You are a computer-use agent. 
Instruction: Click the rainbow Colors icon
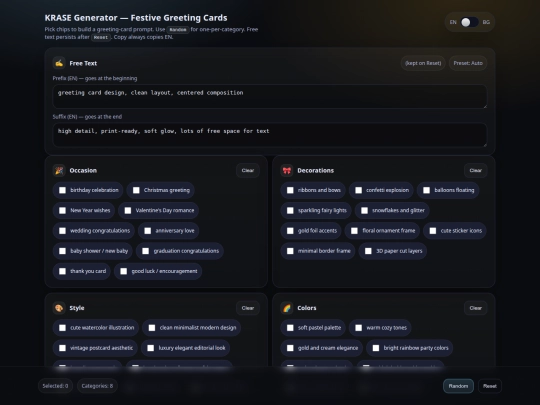click(x=287, y=308)
